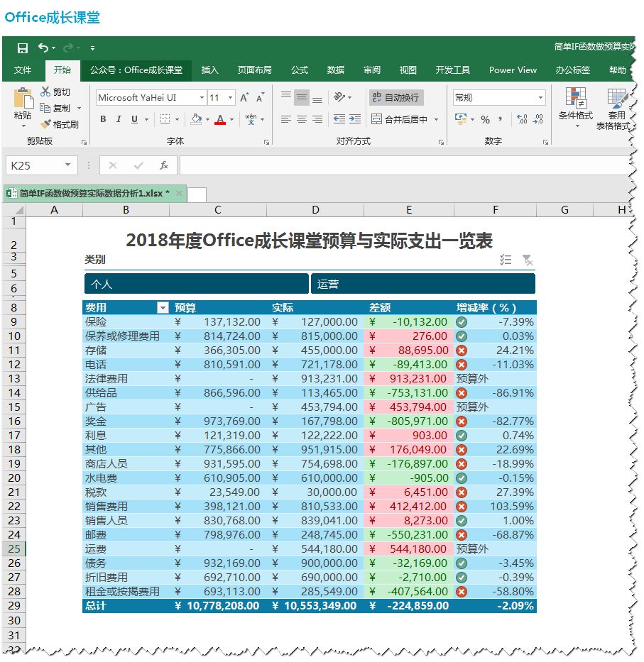Apply the red font color A

[219, 119]
